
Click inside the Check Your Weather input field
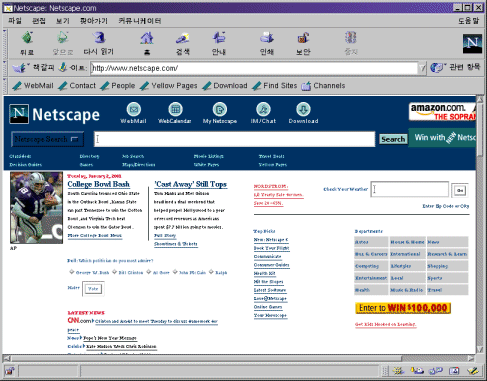pos(410,189)
